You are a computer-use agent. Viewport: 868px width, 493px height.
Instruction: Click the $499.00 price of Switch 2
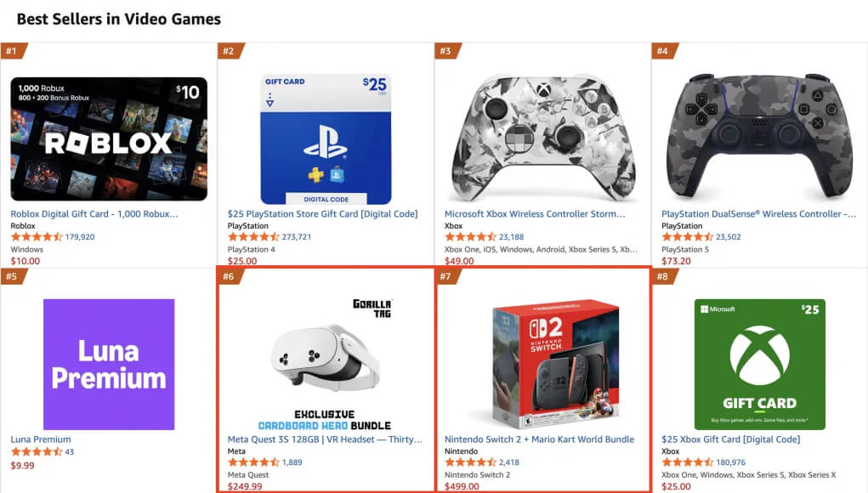pos(462,486)
